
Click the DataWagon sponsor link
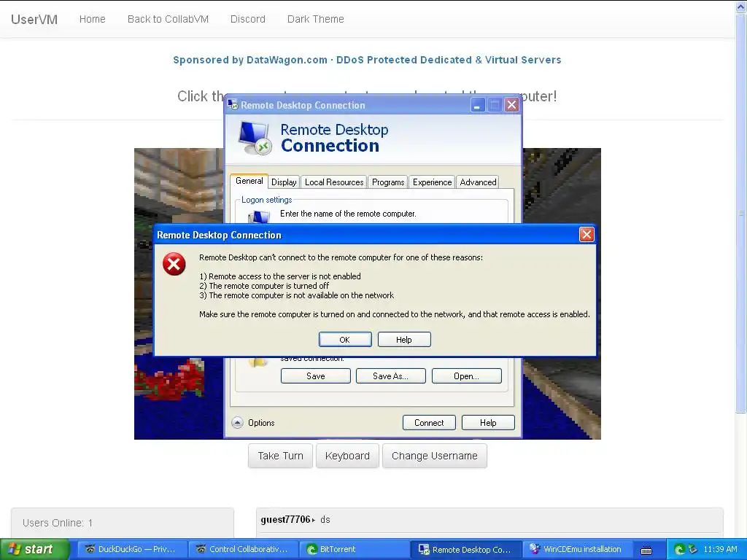click(367, 60)
